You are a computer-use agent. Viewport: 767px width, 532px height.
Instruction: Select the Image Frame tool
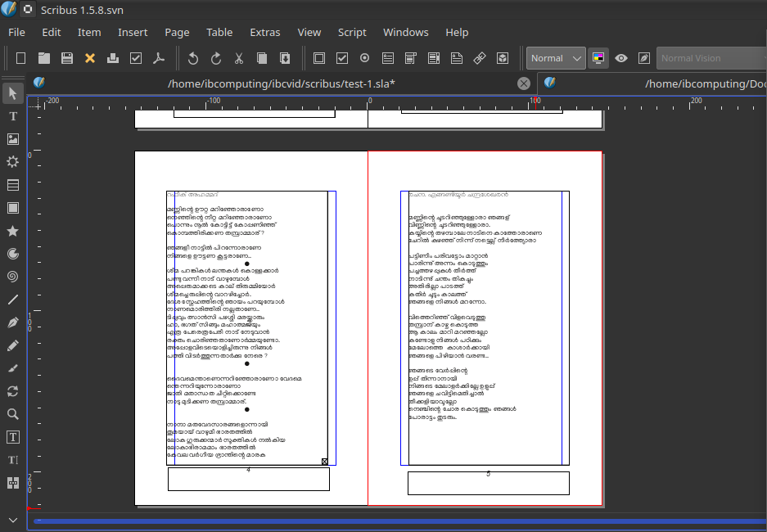pos(13,139)
